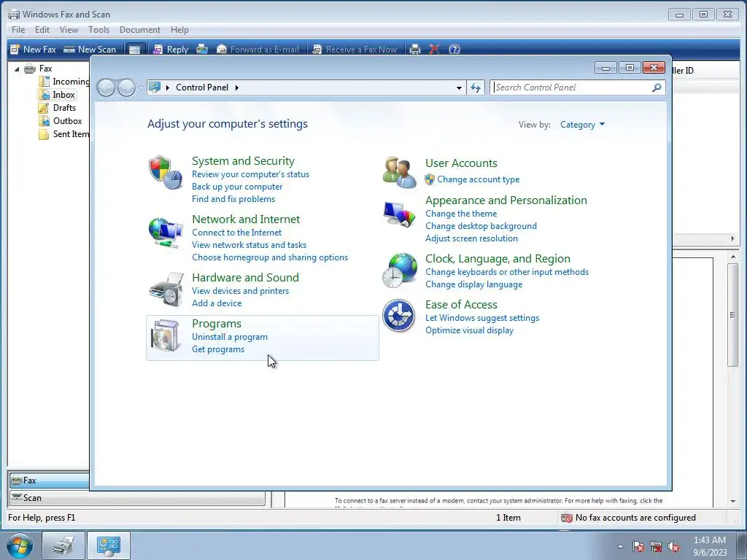Open the Help menu in Fax and Scan
747x560 pixels.
[x=179, y=29]
